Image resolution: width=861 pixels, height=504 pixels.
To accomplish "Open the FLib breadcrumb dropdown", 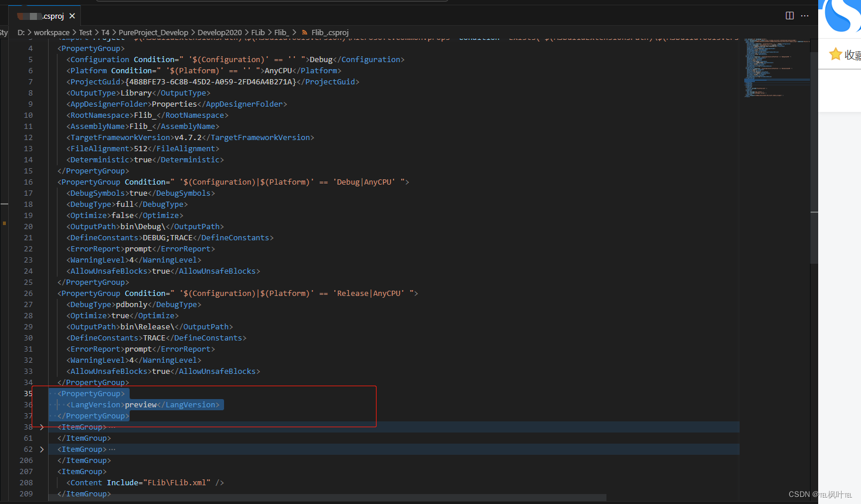I will (x=258, y=32).
